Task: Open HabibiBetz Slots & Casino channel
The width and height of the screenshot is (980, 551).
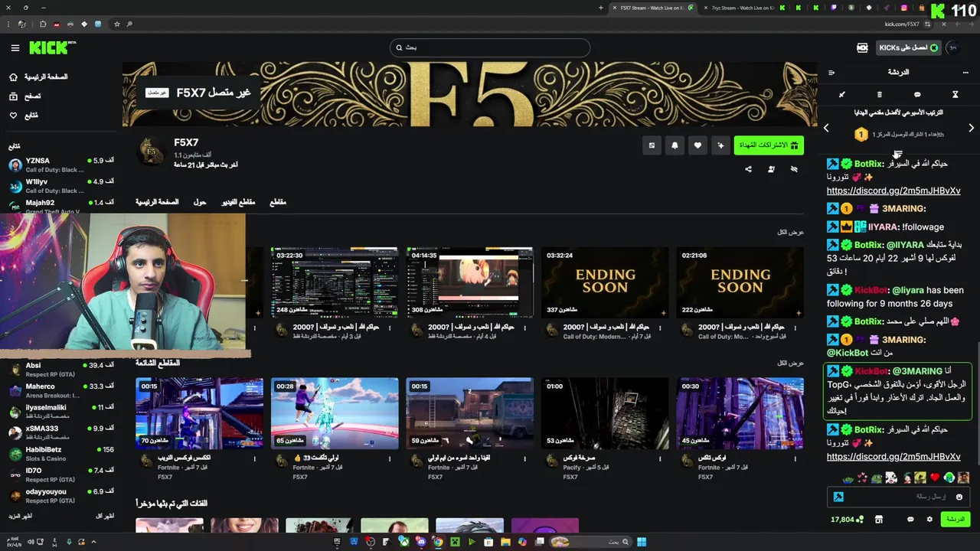Action: [61, 454]
